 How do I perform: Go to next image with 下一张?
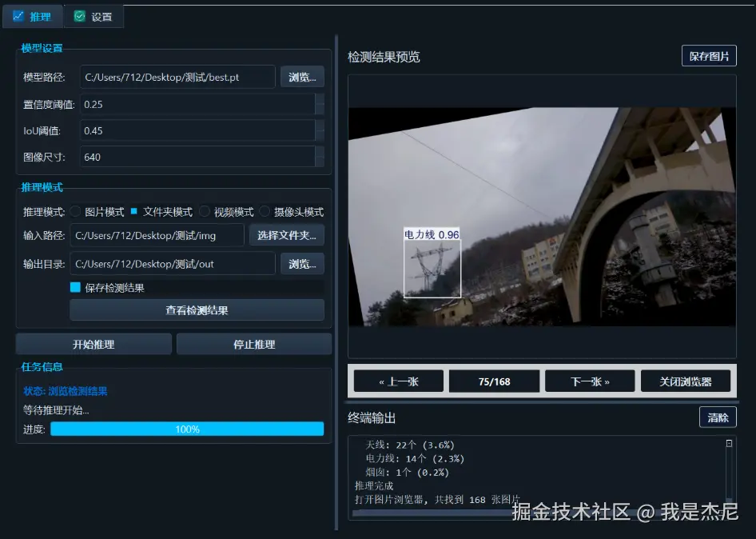coord(590,381)
